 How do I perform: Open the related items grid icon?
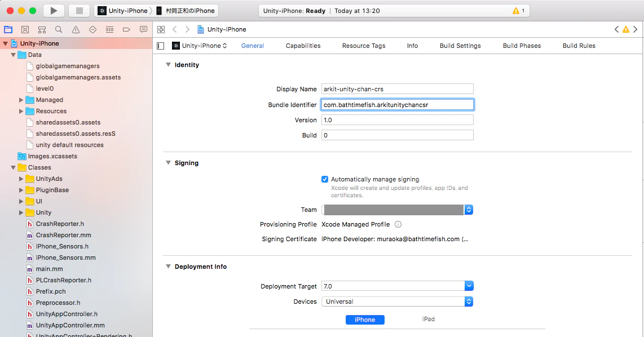pyautogui.click(x=161, y=29)
